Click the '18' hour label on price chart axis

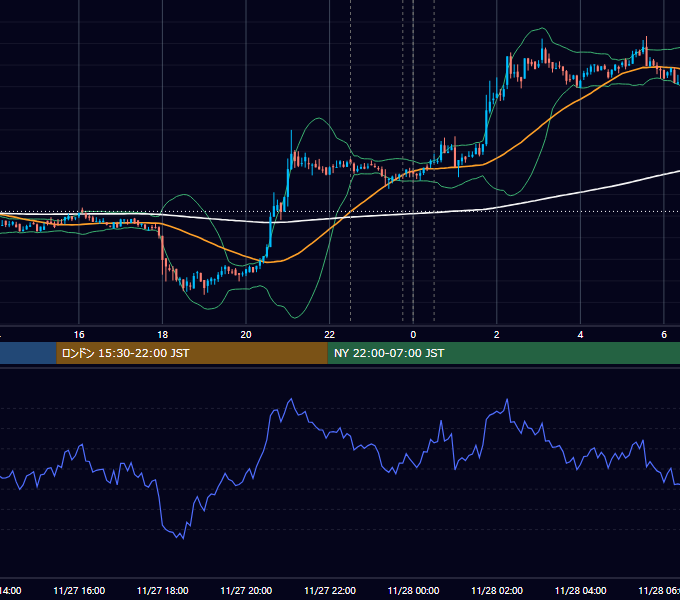pyautogui.click(x=163, y=335)
